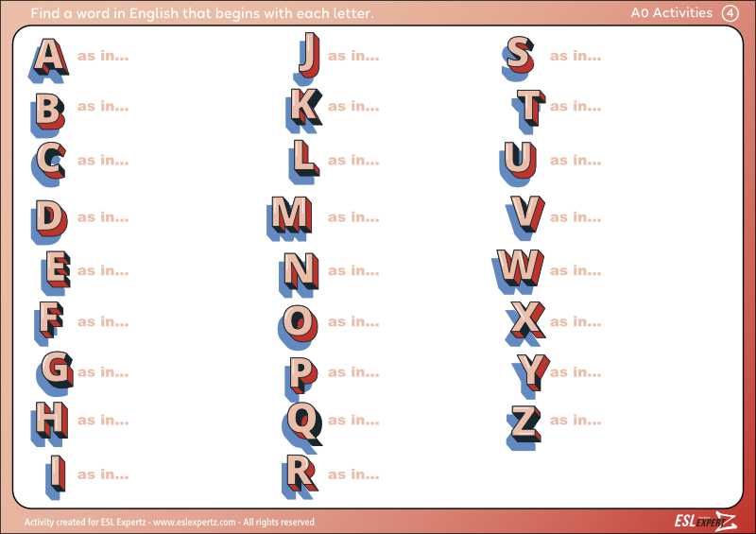Click 'as in...' next to letter O
This screenshot has width=756, height=534.
coord(353,321)
